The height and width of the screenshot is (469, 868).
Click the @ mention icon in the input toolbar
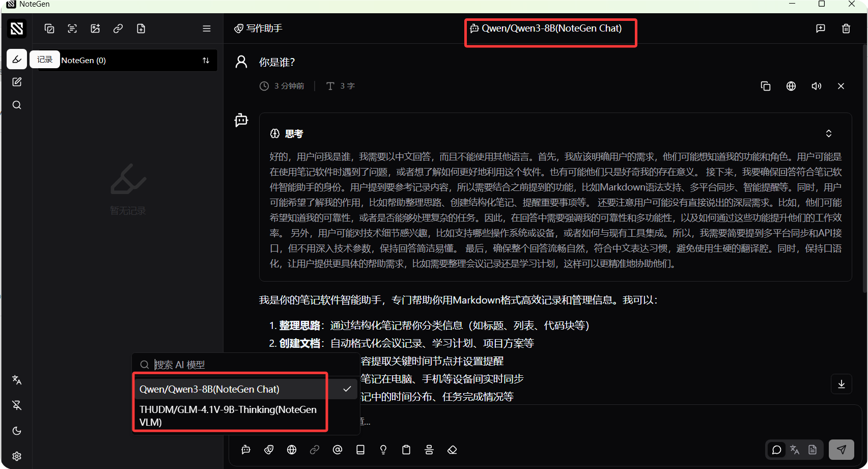(338, 450)
